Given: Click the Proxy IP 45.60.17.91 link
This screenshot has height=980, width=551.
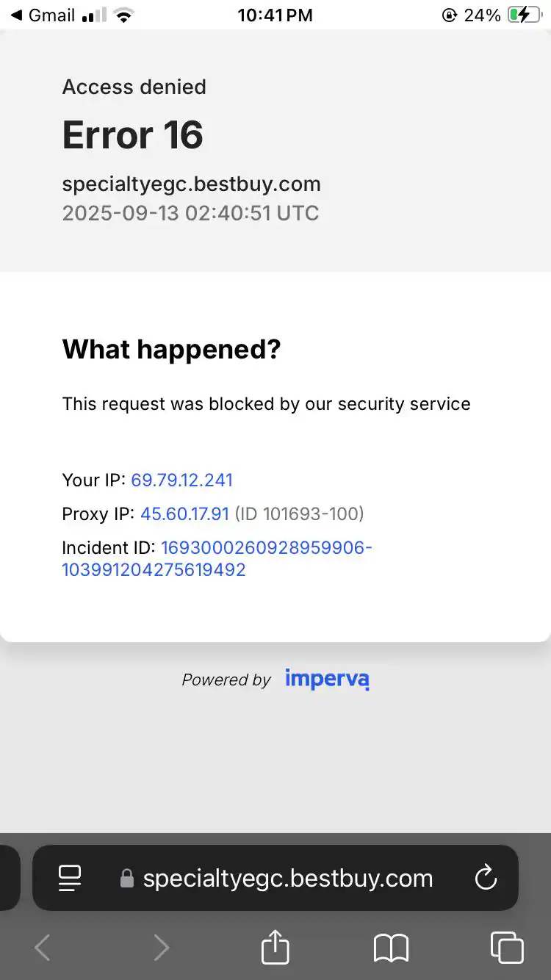Looking at the screenshot, I should (x=184, y=514).
